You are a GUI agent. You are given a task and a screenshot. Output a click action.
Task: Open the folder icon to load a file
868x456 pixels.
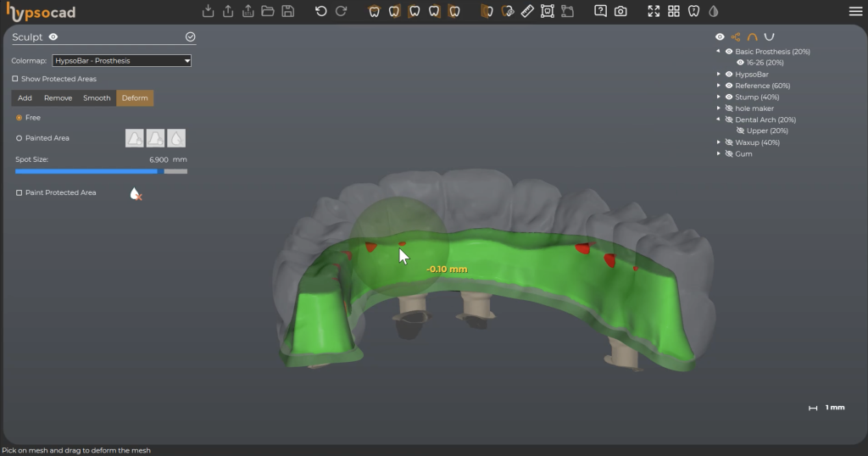(x=268, y=11)
